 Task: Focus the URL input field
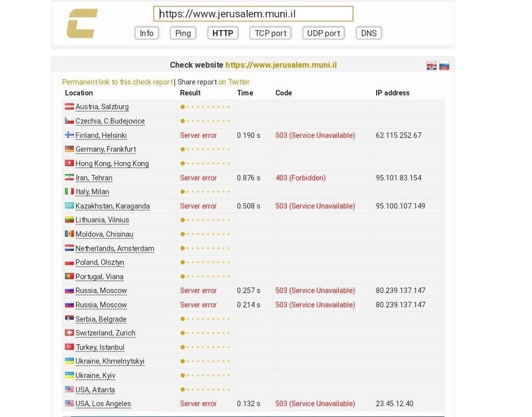[253, 14]
